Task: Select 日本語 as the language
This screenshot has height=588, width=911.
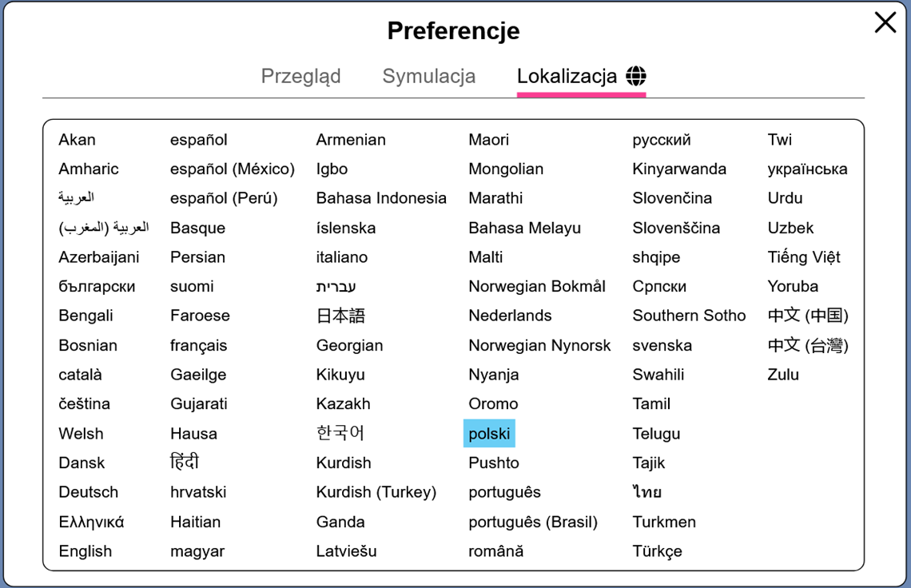Action: 340,316
